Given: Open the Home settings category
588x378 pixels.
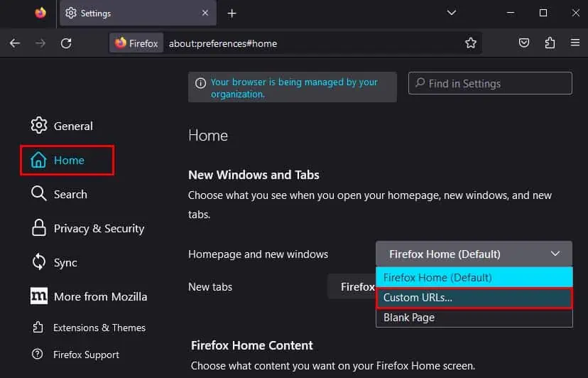Looking at the screenshot, I should (x=67, y=161).
